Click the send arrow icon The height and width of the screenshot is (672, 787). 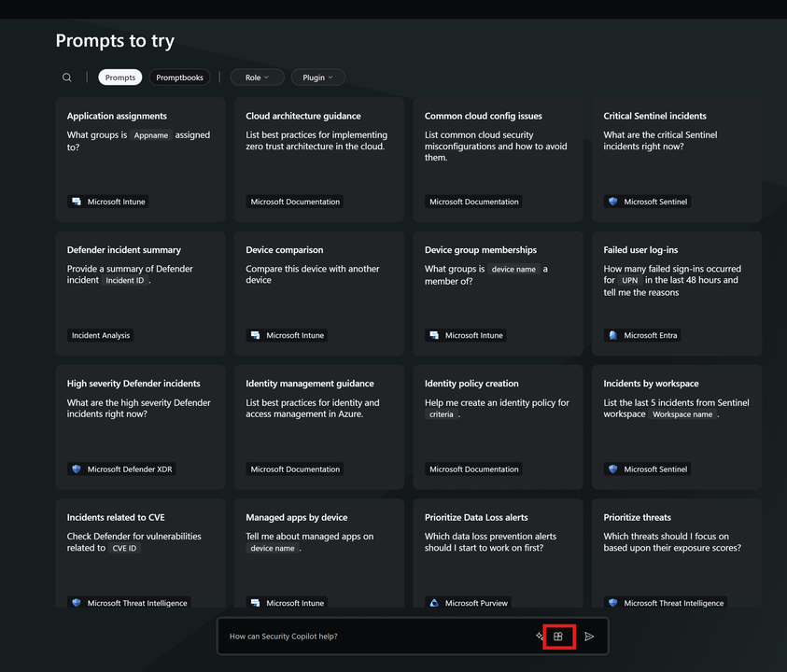[589, 637]
